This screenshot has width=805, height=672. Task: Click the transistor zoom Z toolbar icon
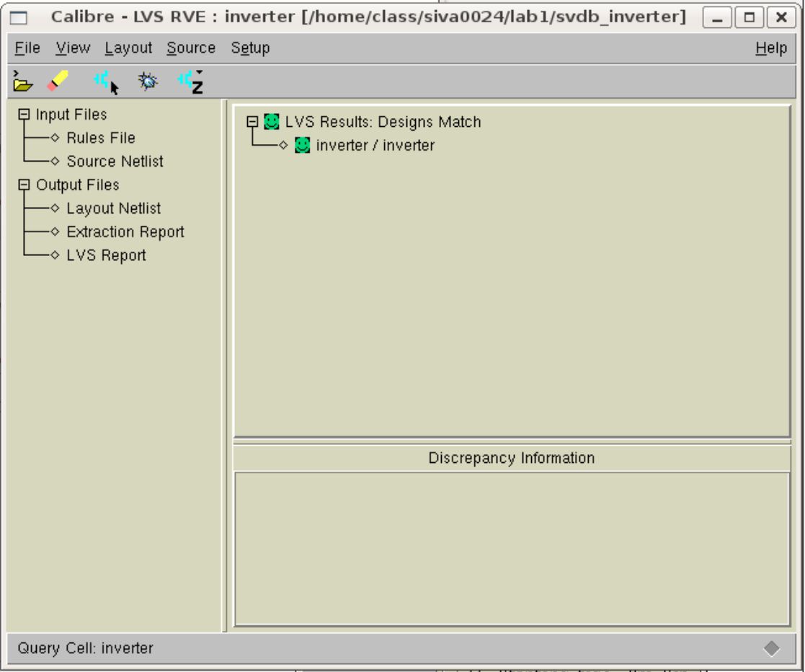coord(191,82)
